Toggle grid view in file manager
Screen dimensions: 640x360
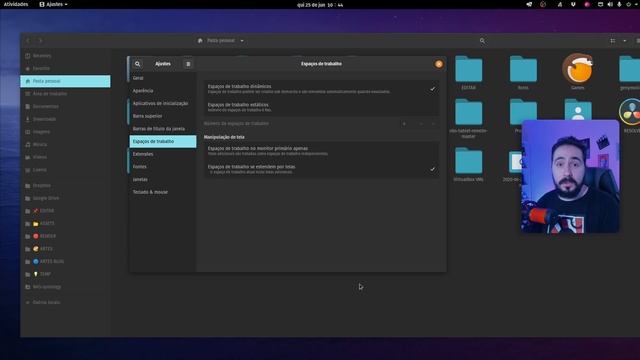(x=613, y=41)
